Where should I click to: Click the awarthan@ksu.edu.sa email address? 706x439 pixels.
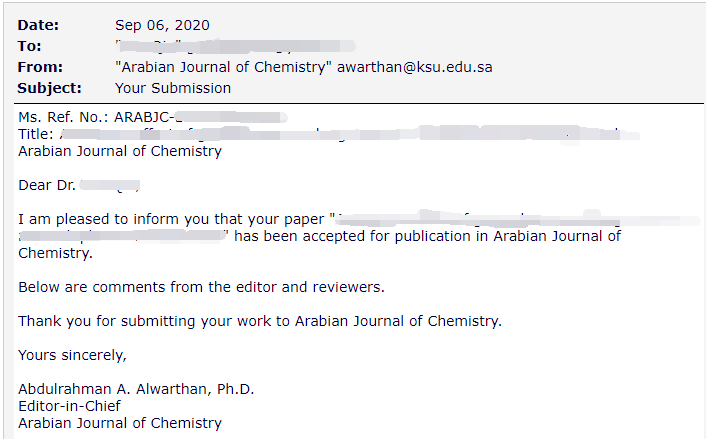(415, 67)
